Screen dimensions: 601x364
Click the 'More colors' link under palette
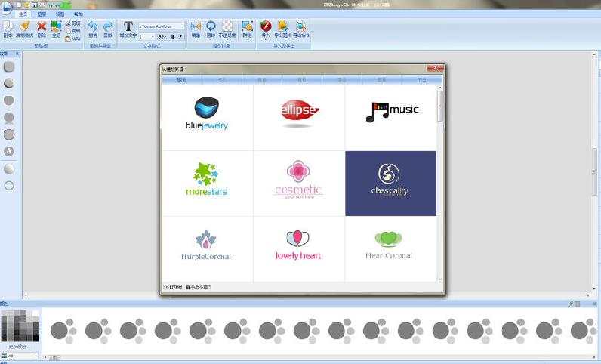coord(19,346)
